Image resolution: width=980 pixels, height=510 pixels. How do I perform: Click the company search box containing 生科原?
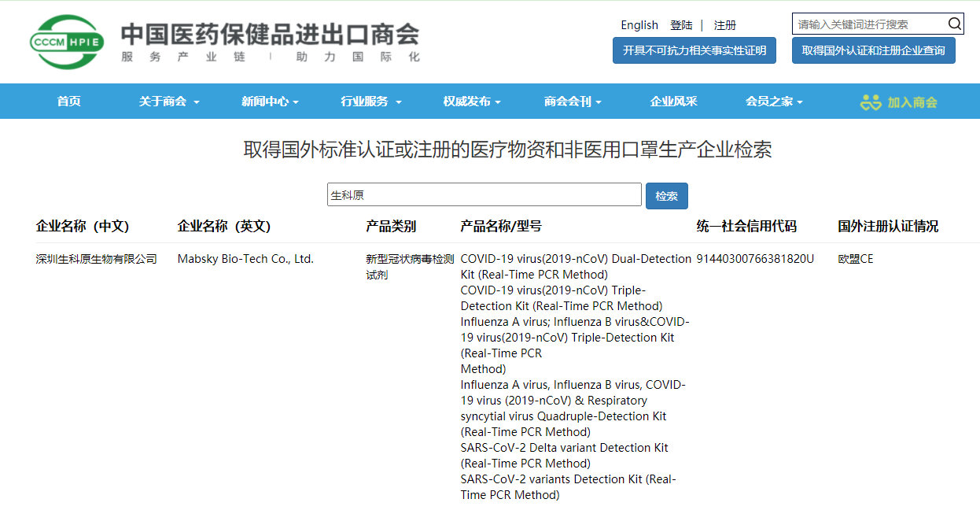pyautogui.click(x=484, y=195)
